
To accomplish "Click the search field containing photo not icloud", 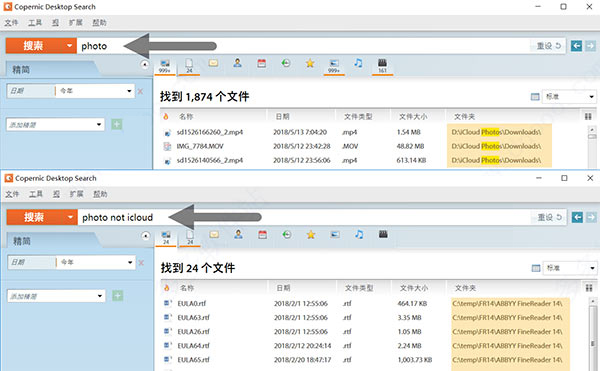I will (x=304, y=217).
